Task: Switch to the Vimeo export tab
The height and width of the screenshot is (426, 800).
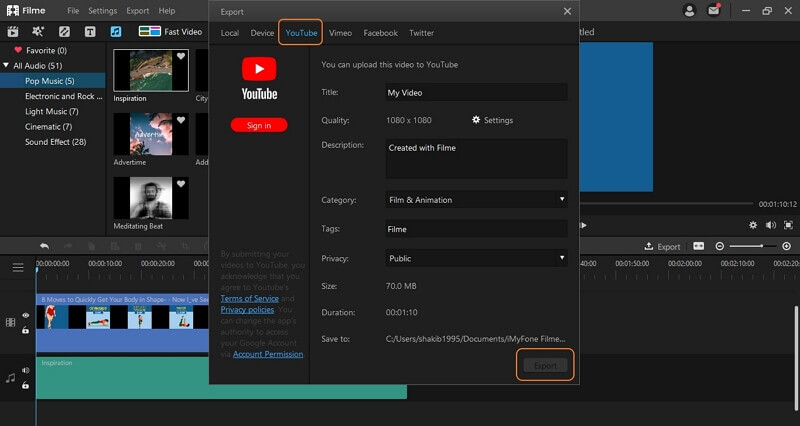Action: click(x=340, y=33)
